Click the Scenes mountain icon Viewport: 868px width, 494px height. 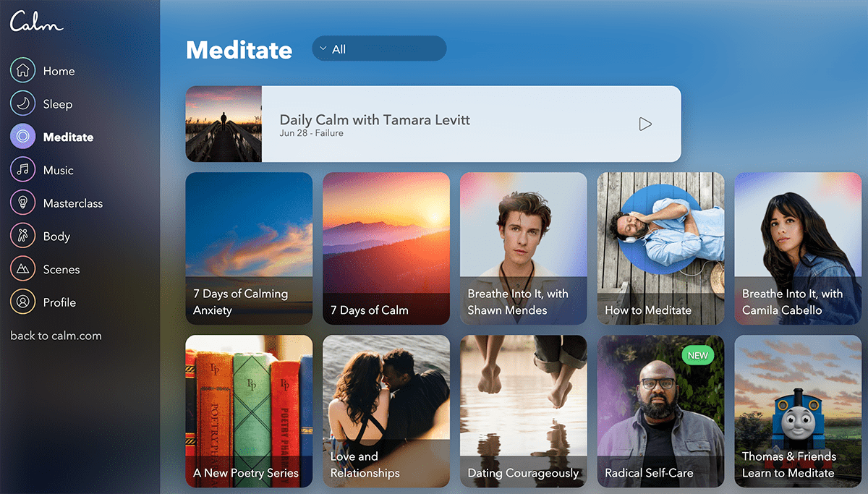[x=23, y=269]
